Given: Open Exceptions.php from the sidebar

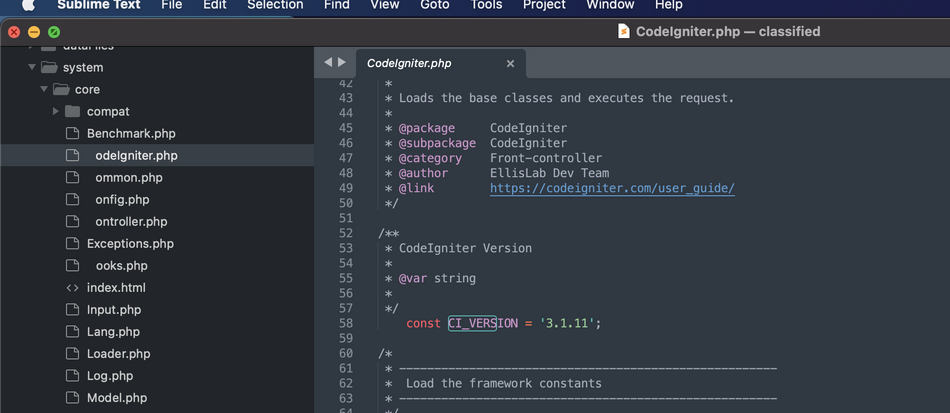Looking at the screenshot, I should pos(130,243).
